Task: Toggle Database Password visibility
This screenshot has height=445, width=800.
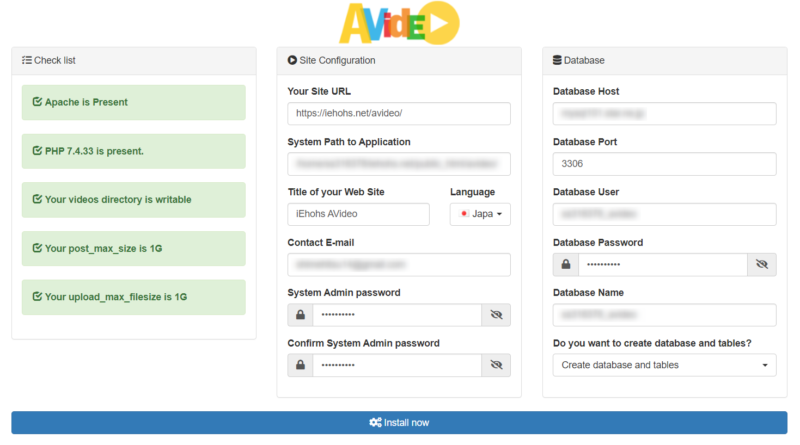Action: pyautogui.click(x=762, y=264)
